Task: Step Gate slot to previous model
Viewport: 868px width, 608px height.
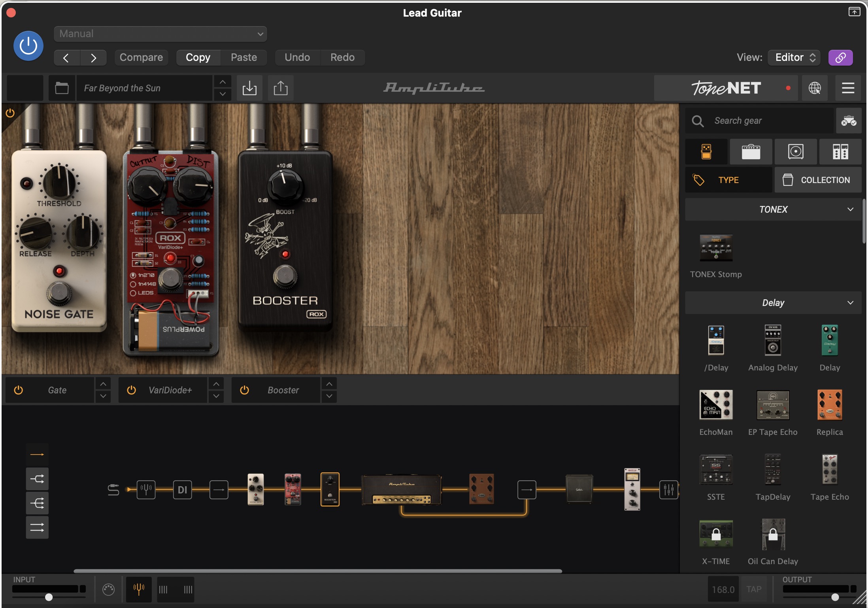Action: coord(103,384)
